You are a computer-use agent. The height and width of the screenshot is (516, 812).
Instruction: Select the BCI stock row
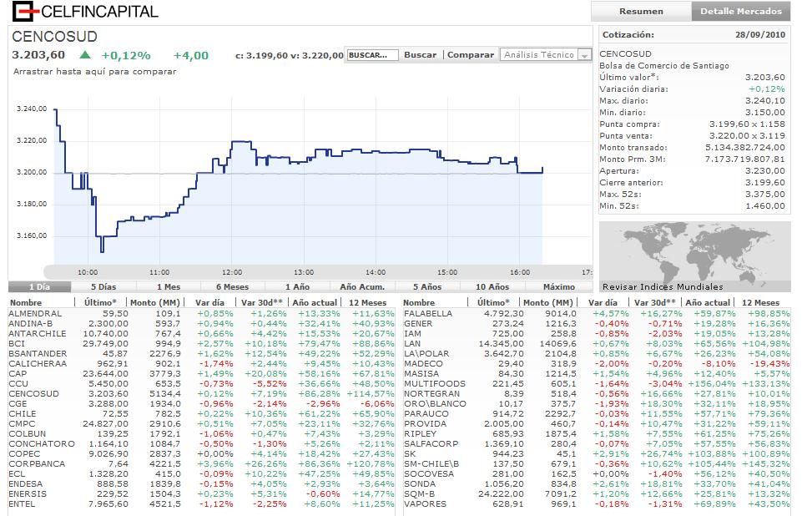pyautogui.click(x=201, y=343)
